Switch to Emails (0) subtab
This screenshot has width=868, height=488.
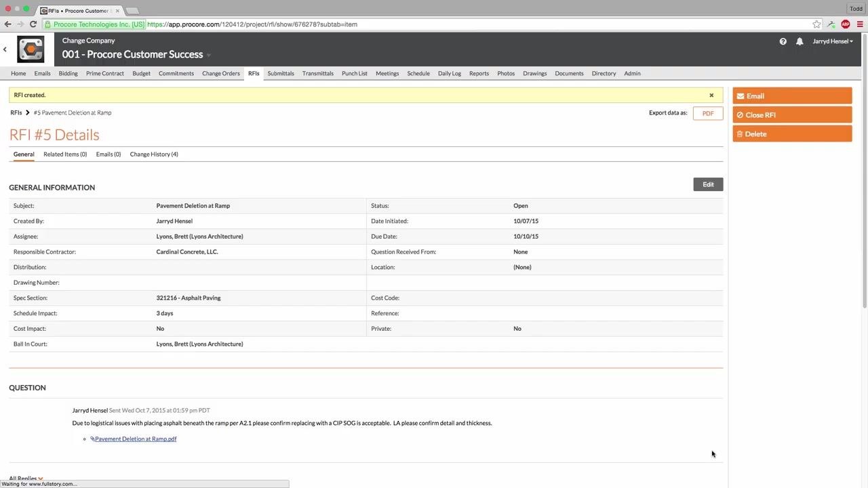pyautogui.click(x=108, y=155)
